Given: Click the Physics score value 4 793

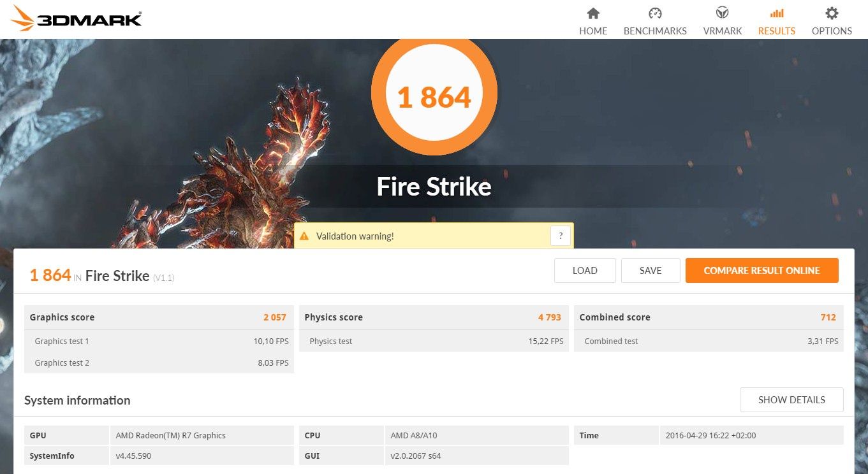Looking at the screenshot, I should pos(550,317).
